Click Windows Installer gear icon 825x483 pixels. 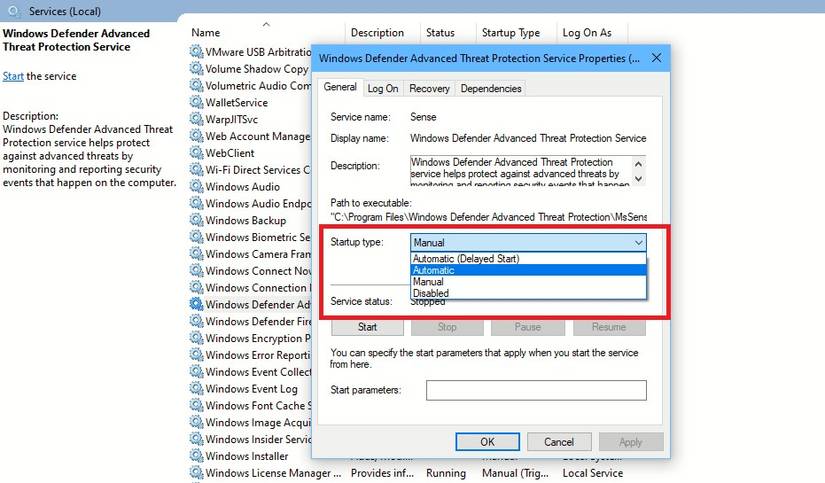point(196,456)
